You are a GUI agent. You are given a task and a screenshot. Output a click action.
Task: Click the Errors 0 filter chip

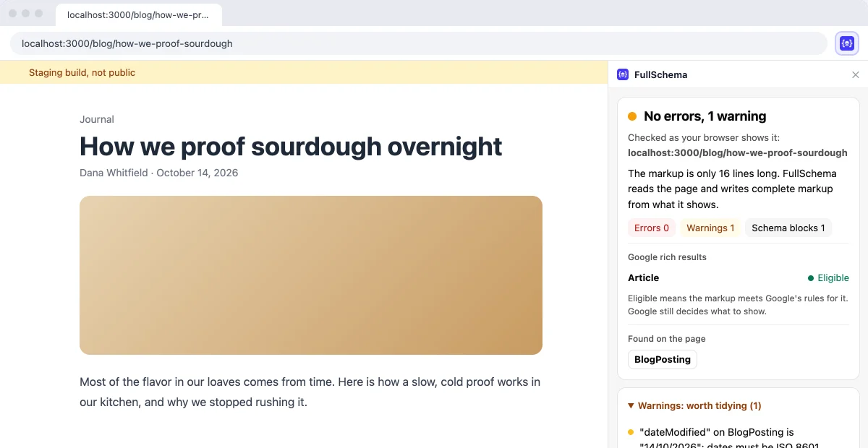coord(652,228)
